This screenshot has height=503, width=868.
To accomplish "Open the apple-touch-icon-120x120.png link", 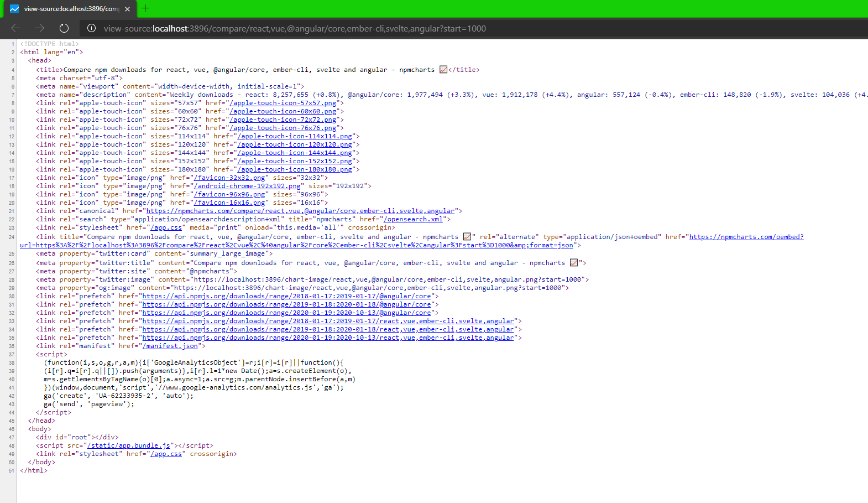I will pos(295,144).
